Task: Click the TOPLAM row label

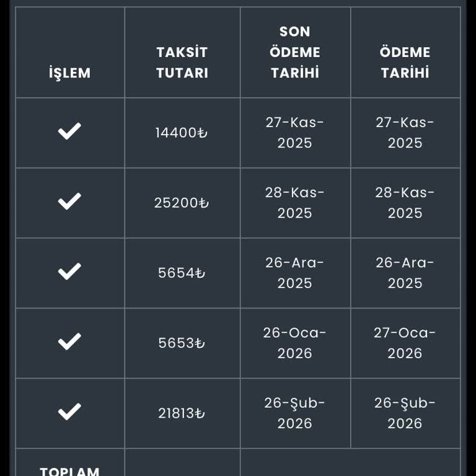Action: pyautogui.click(x=69, y=471)
